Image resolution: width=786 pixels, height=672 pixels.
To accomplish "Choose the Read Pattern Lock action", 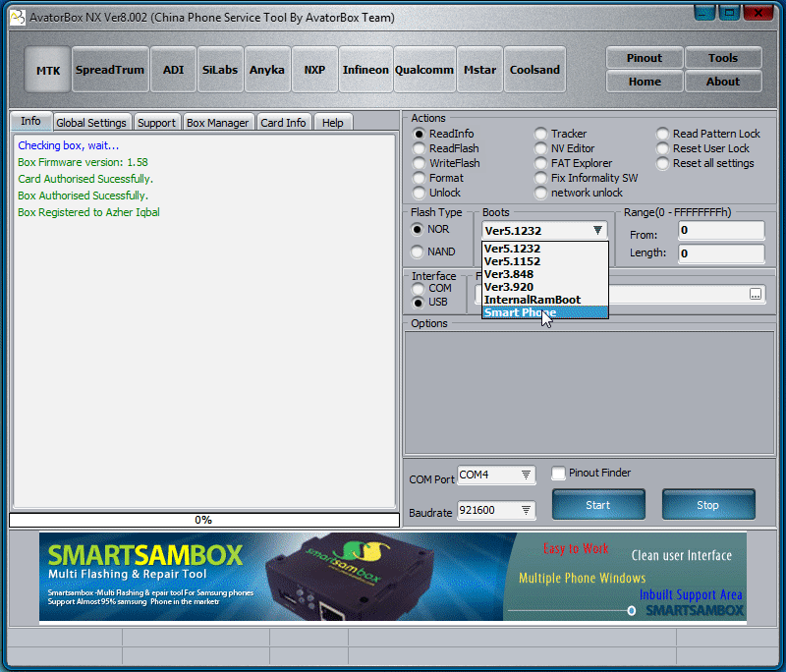I will pyautogui.click(x=708, y=134).
